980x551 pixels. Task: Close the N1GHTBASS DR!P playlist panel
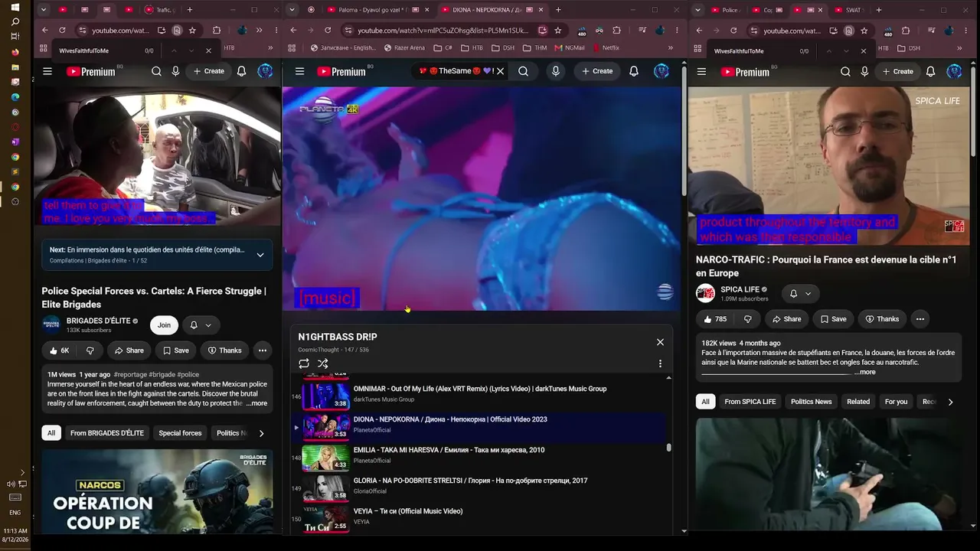pyautogui.click(x=660, y=342)
